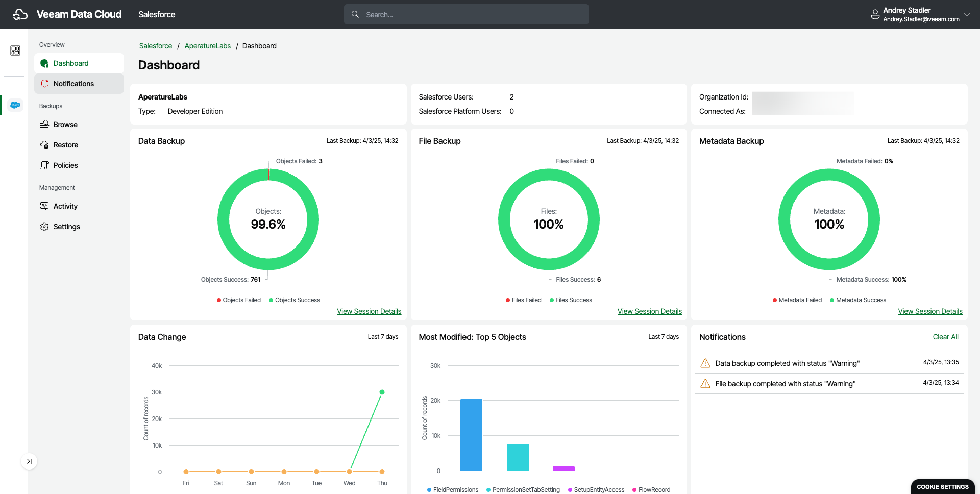Click the Activity monitor icon
Image resolution: width=980 pixels, height=494 pixels.
click(45, 206)
